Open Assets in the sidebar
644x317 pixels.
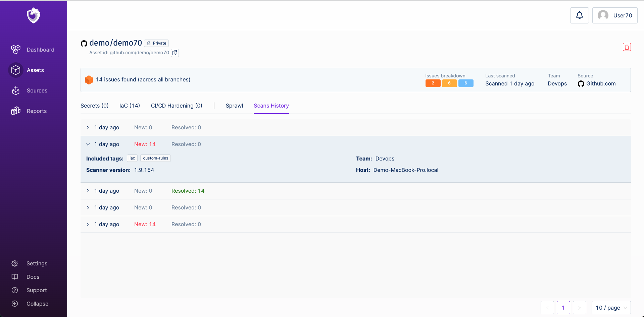tap(35, 70)
